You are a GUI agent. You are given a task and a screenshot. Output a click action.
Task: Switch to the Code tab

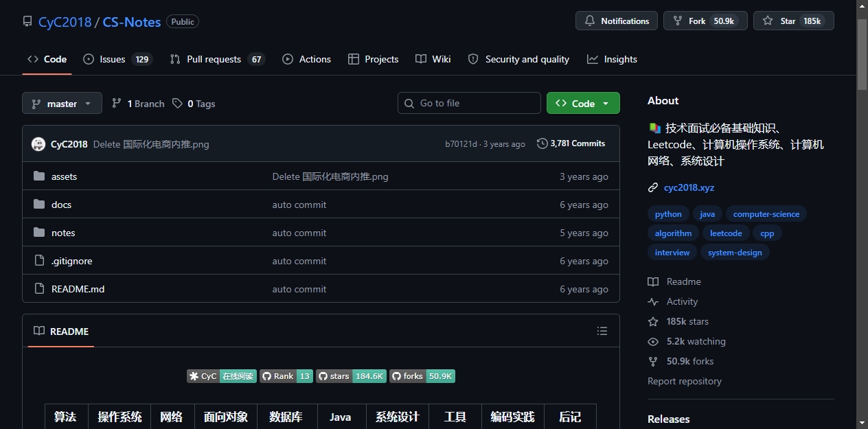coord(47,59)
